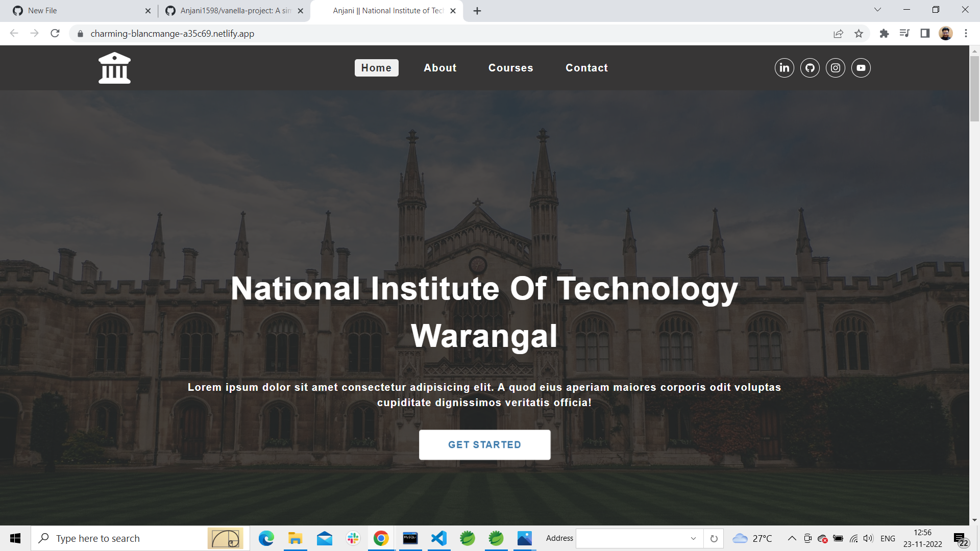
Task: Toggle the browser side panel
Action: (924, 34)
